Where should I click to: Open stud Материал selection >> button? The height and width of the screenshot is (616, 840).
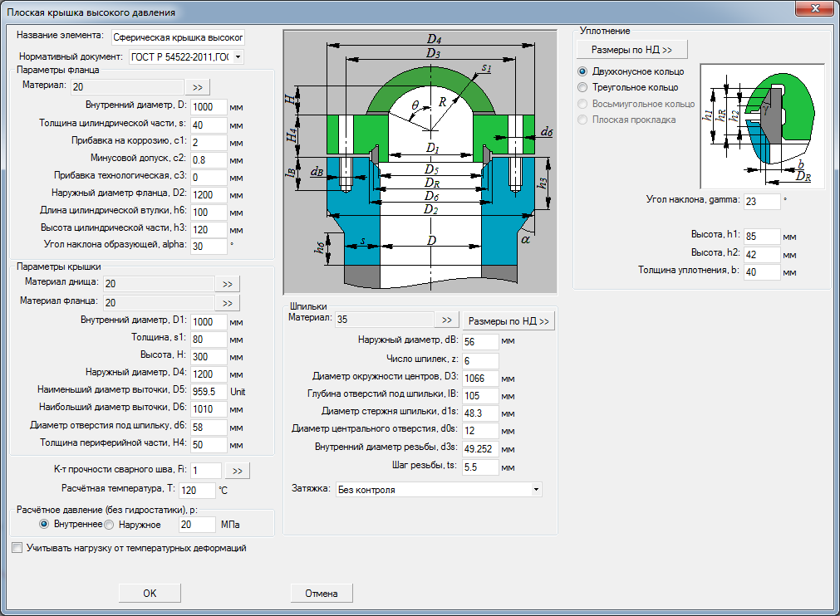point(447,320)
